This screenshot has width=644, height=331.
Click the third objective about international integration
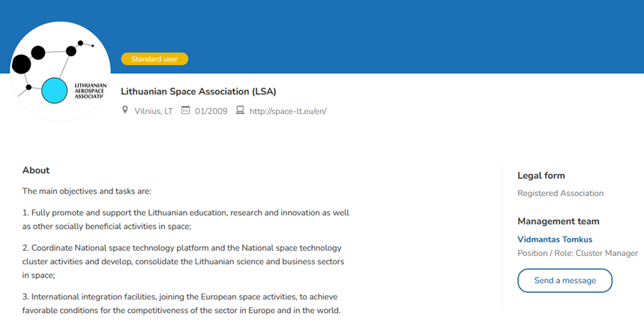[181, 303]
